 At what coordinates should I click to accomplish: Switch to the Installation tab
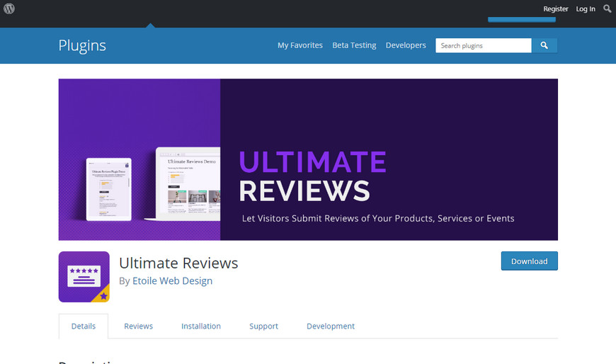tap(201, 326)
